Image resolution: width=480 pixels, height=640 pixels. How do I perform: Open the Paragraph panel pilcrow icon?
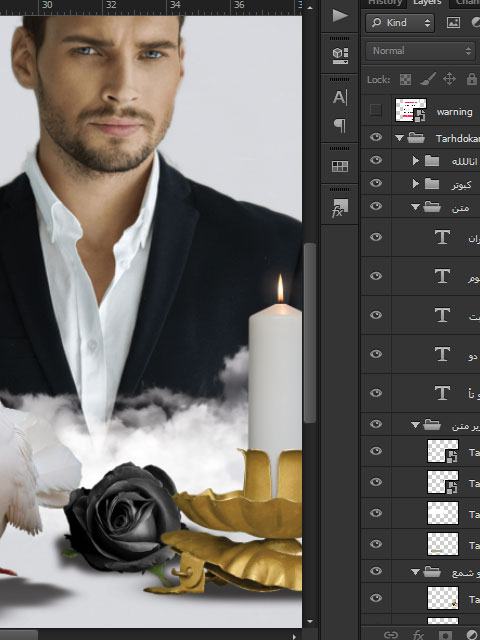pos(340,125)
